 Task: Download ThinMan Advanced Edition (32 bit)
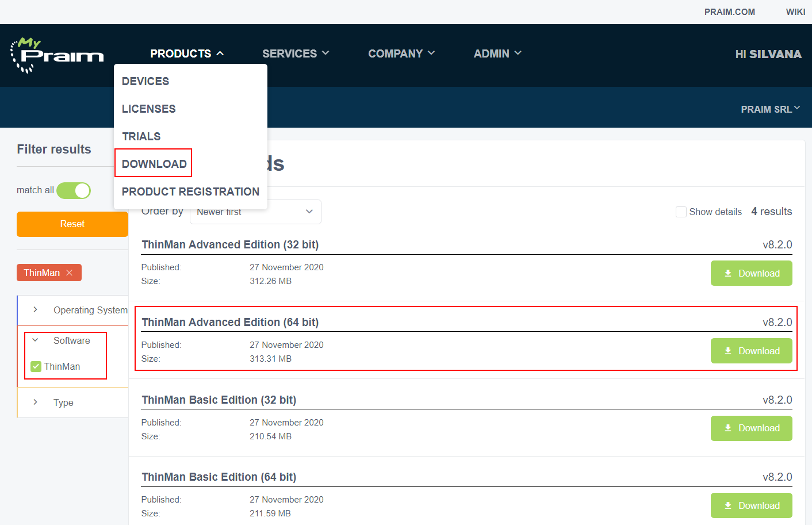click(752, 273)
